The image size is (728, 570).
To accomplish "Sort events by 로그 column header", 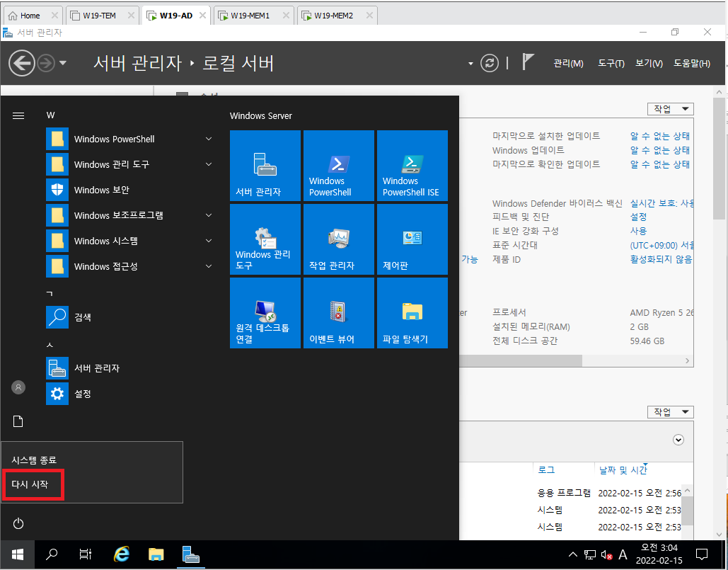I will (546, 469).
